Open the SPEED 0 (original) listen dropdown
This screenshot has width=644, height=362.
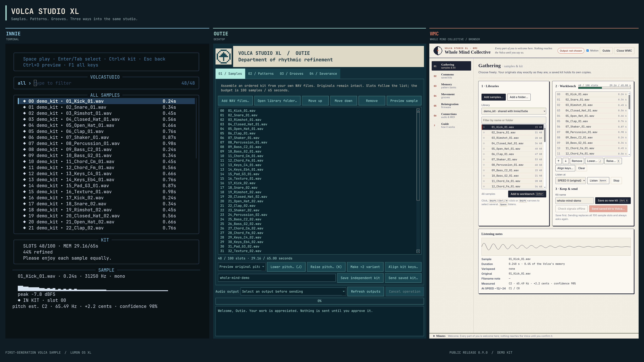point(571,181)
